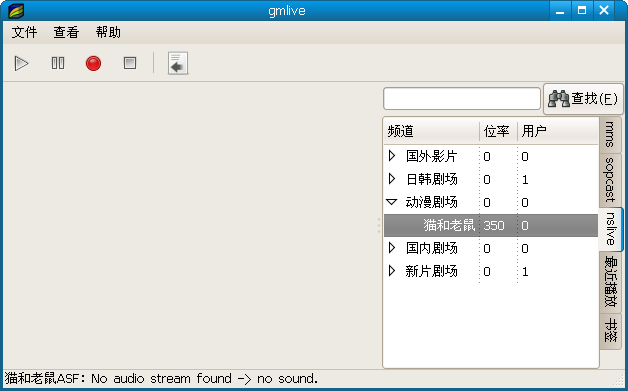This screenshot has height=391, width=628.
Task: Start playback with the Play button
Action: pos(21,63)
